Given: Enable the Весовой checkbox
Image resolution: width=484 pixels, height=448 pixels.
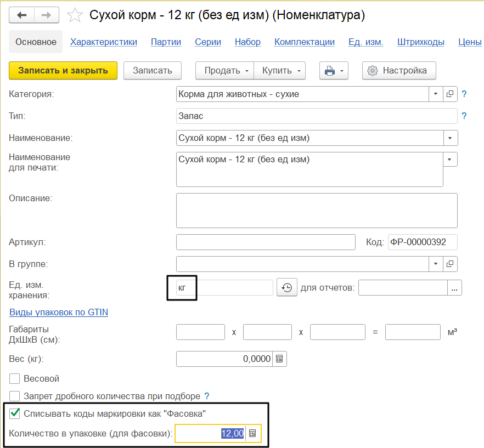Looking at the screenshot, I should (x=15, y=379).
